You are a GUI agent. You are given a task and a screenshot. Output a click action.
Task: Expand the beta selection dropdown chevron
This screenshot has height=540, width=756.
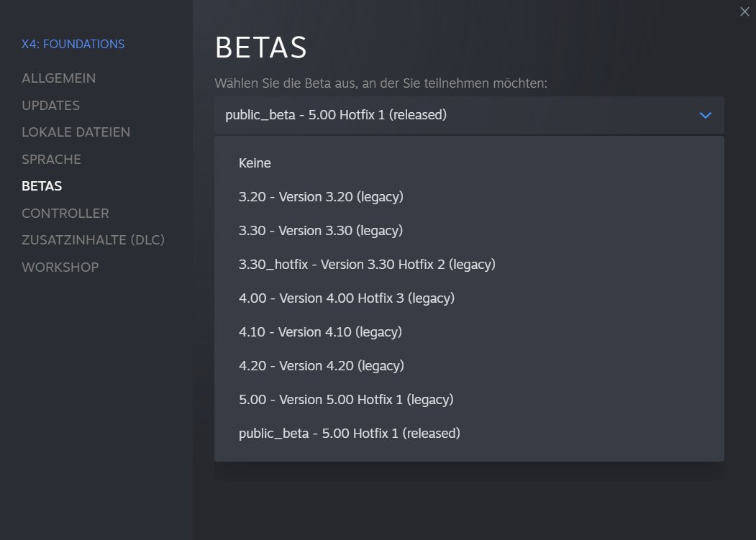click(705, 115)
